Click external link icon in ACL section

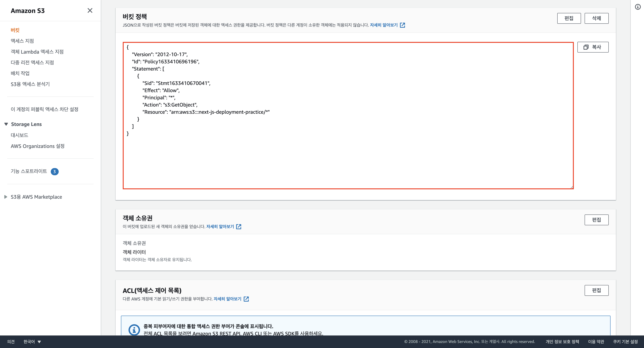pyautogui.click(x=246, y=299)
